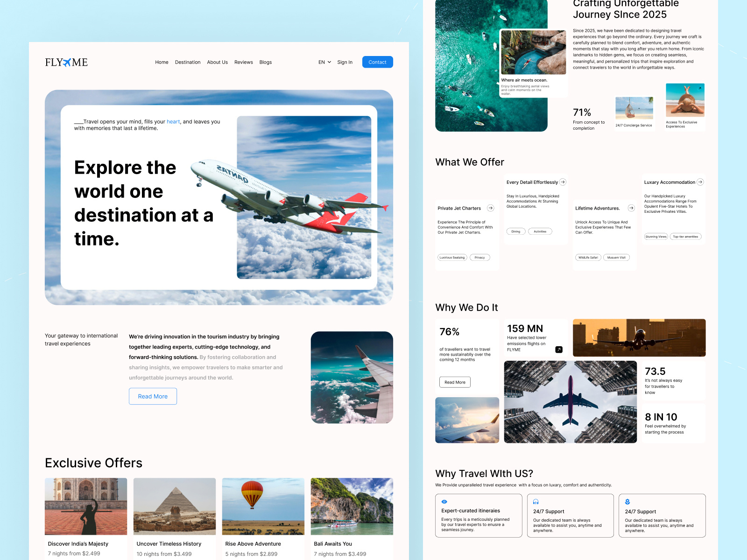Click the arrow icon next to Every Detail Effortlessly

tap(563, 182)
